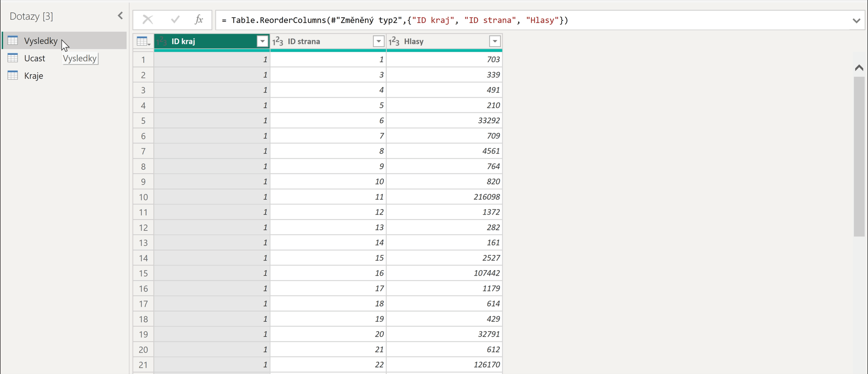
Task: Click the Hlasy cell 216098
Action: click(x=444, y=197)
